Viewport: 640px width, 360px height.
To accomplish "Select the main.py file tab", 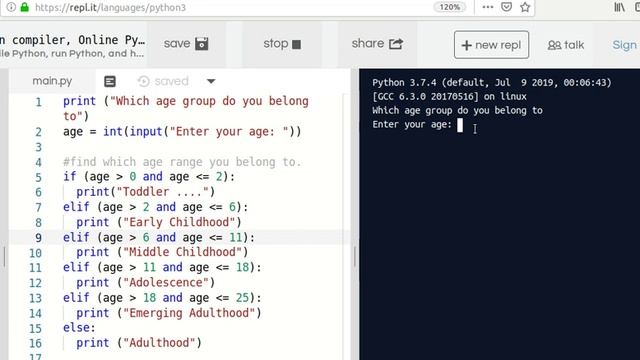I will tap(52, 81).
